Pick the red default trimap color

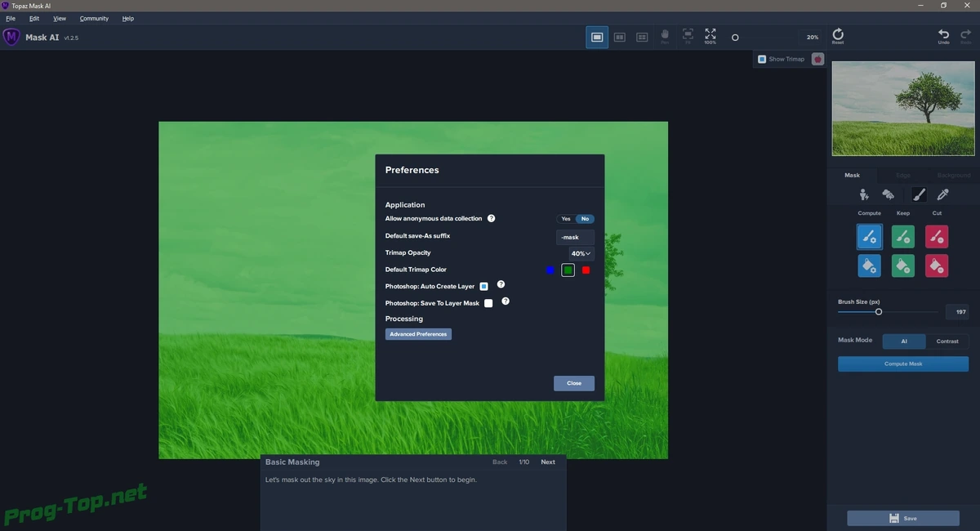pyautogui.click(x=586, y=270)
